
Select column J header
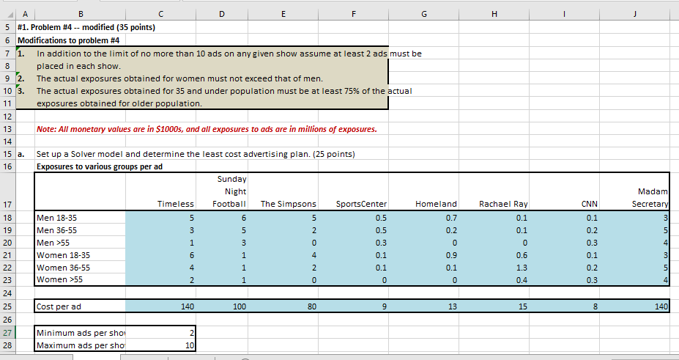click(x=634, y=14)
